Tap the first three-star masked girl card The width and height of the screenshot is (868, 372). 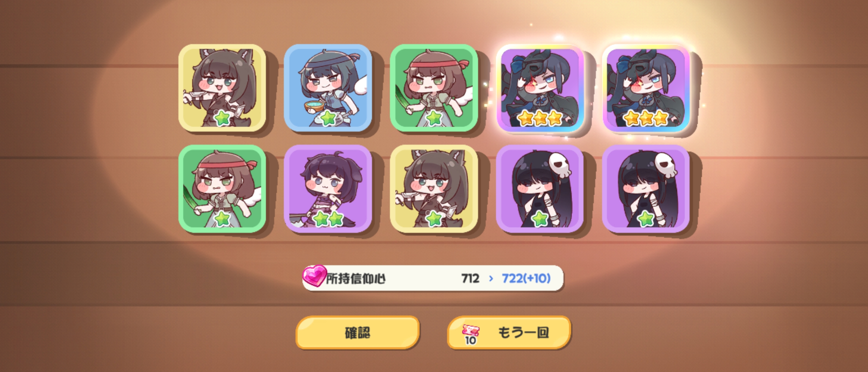point(540,89)
